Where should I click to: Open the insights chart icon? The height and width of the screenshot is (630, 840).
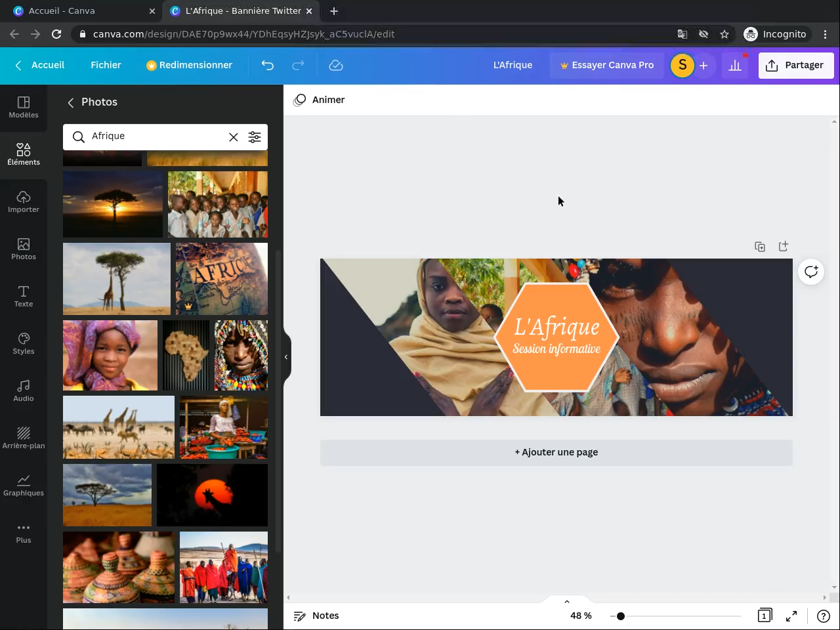(x=735, y=65)
